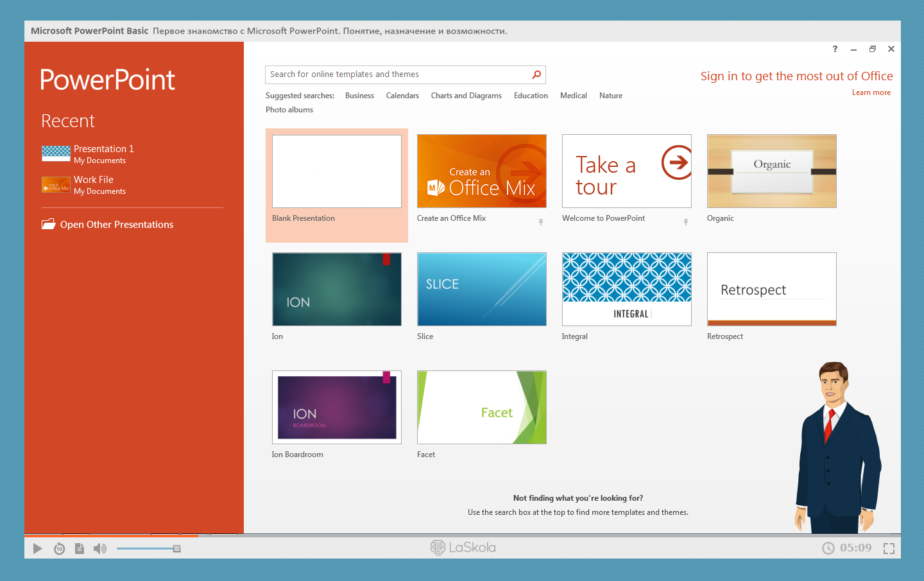Click the search magnifier icon
The width and height of the screenshot is (924, 581).
tap(536, 74)
